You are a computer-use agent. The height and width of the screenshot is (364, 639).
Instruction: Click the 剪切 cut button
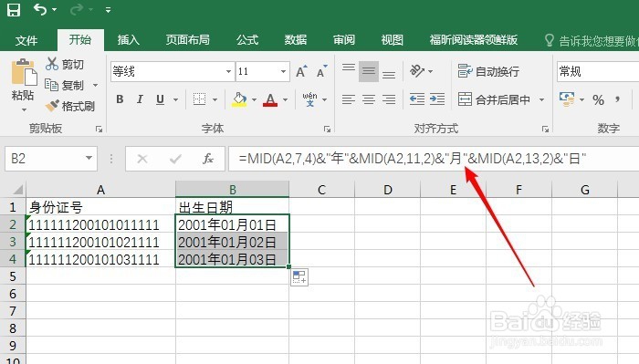[x=65, y=64]
